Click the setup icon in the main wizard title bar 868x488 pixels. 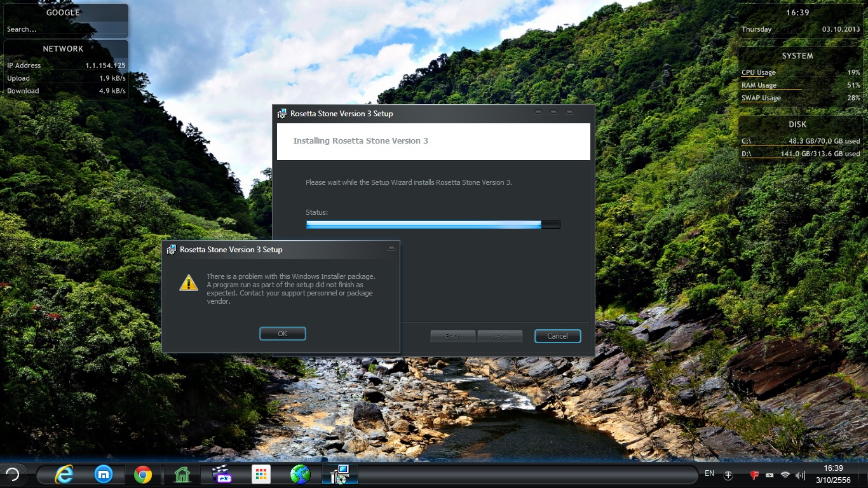point(282,114)
